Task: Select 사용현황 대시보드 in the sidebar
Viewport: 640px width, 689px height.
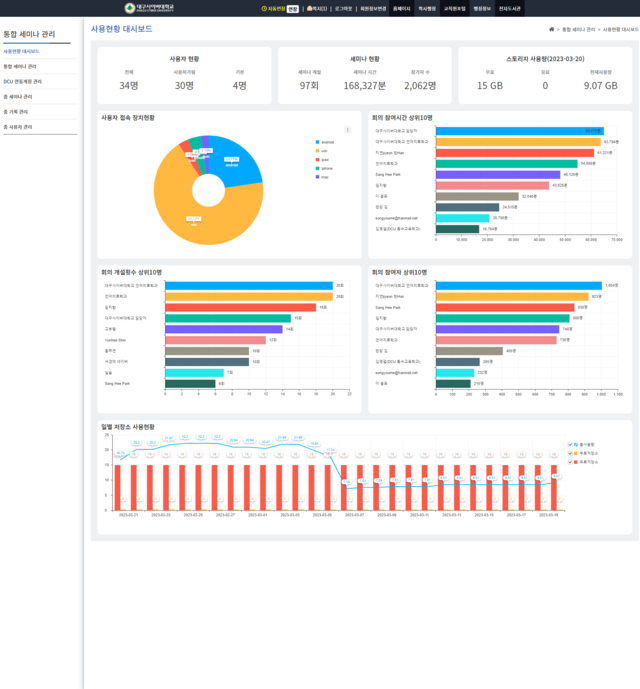Action: click(x=22, y=51)
